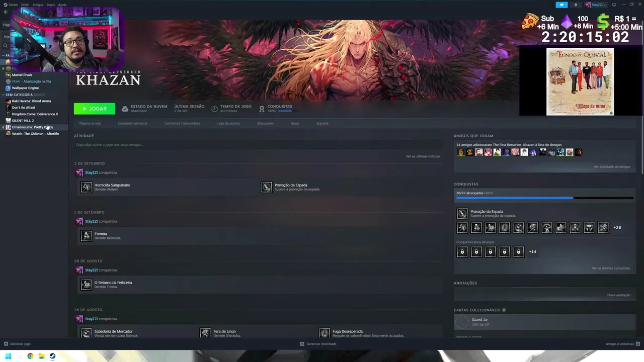
Task: Click the Sabedoria de Mercador achievement icon
Action: (x=86, y=333)
